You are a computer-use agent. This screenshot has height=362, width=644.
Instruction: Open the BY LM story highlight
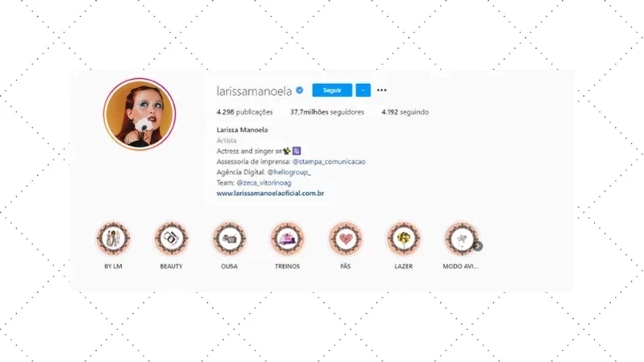click(x=114, y=239)
